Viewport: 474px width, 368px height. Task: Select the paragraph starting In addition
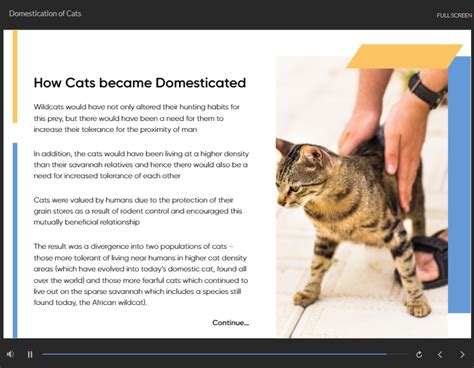click(141, 165)
